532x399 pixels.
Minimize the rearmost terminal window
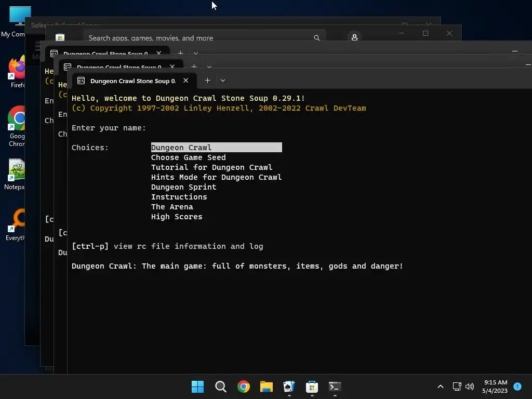click(x=515, y=51)
